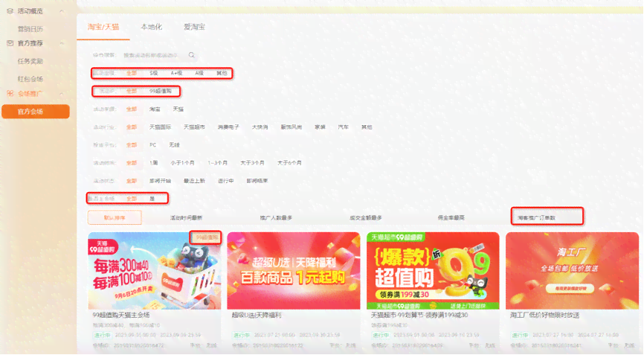Filter industry by 汽车
The height and width of the screenshot is (355, 644).
tap(344, 127)
